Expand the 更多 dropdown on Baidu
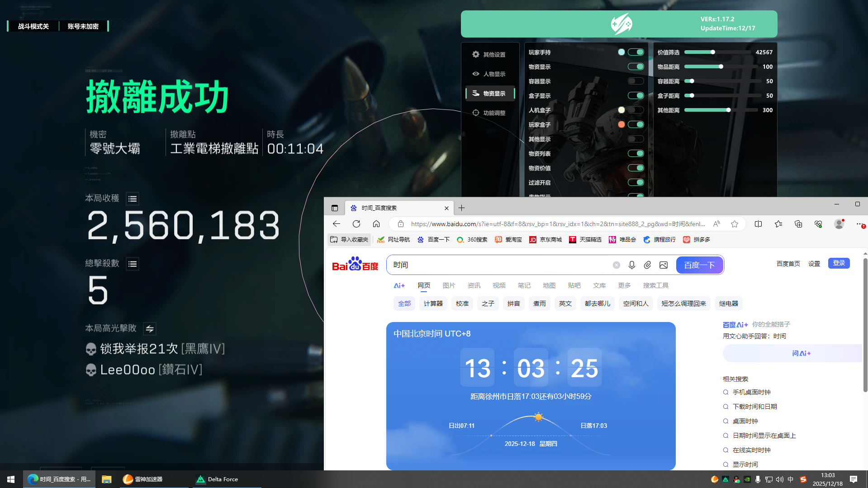 [624, 285]
